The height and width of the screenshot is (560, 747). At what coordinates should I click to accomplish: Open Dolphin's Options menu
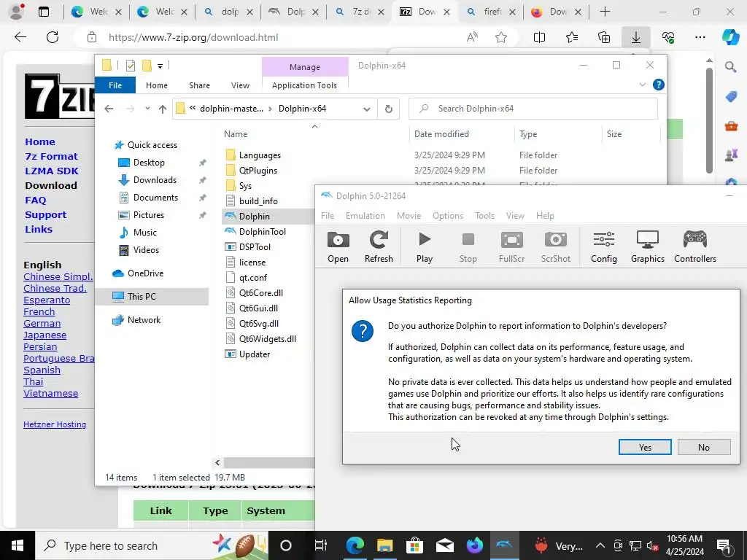448,216
